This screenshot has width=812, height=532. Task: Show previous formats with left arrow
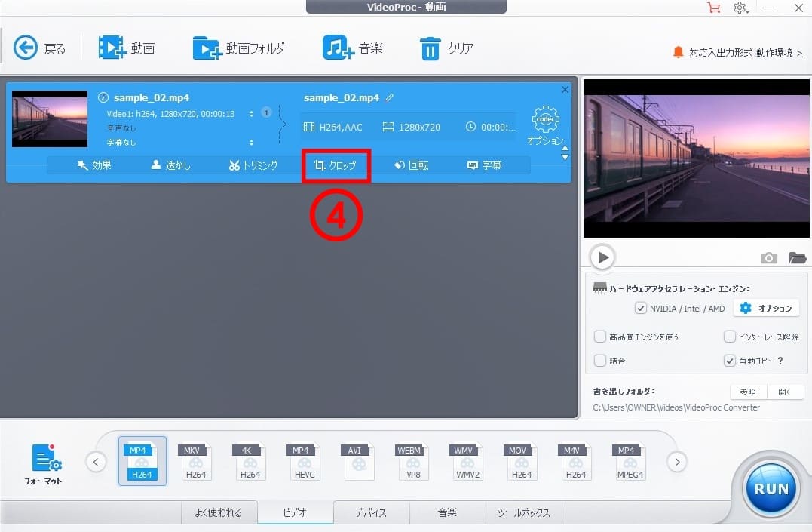[x=96, y=462]
